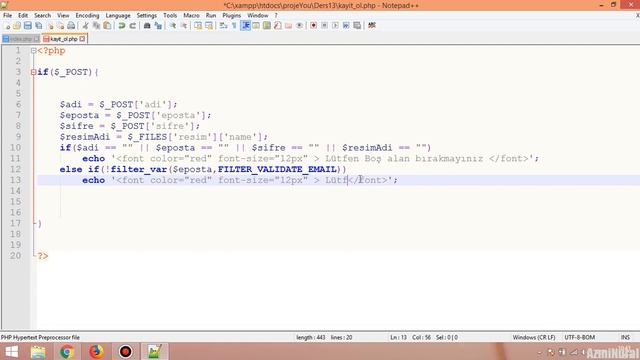Screen dimensions: 640x360
Task: Switch to the index.php tab
Action: [20, 39]
